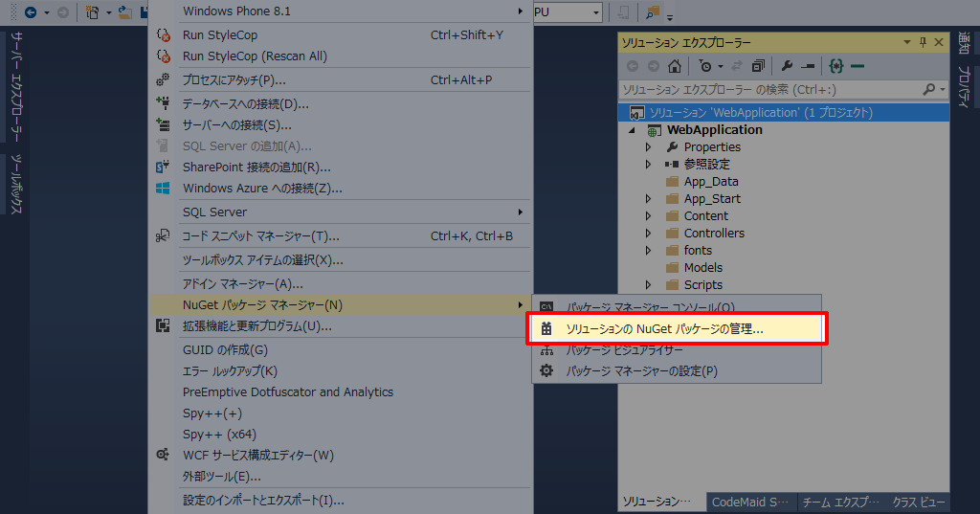Choose 設定のインポートとエクスポート(I)...
This screenshot has height=514, width=980.
pyautogui.click(x=340, y=501)
